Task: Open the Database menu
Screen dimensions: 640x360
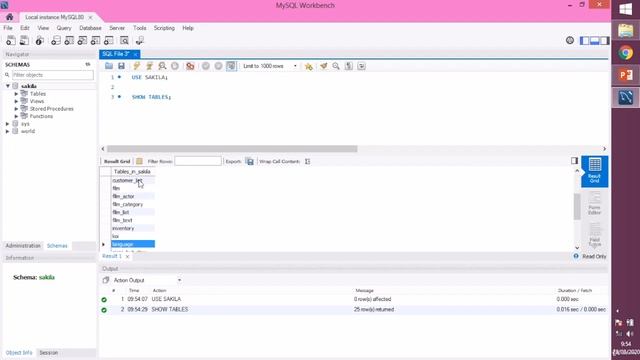Action: [x=90, y=28]
